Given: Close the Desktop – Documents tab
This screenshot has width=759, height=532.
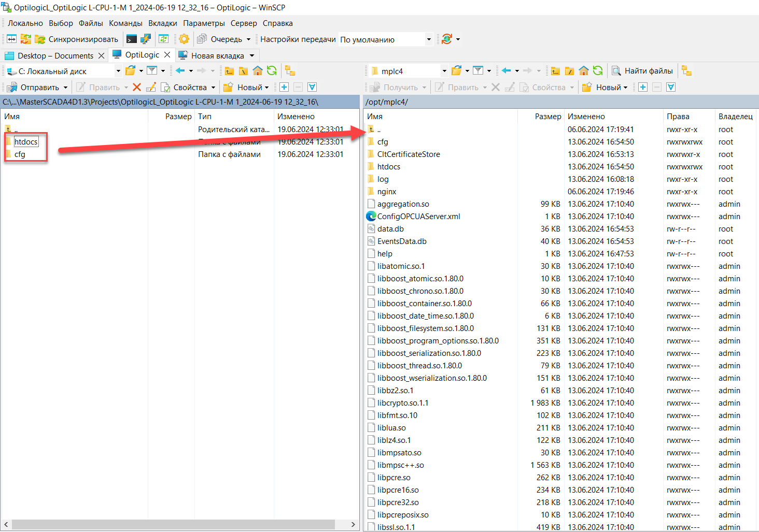Looking at the screenshot, I should (x=101, y=55).
